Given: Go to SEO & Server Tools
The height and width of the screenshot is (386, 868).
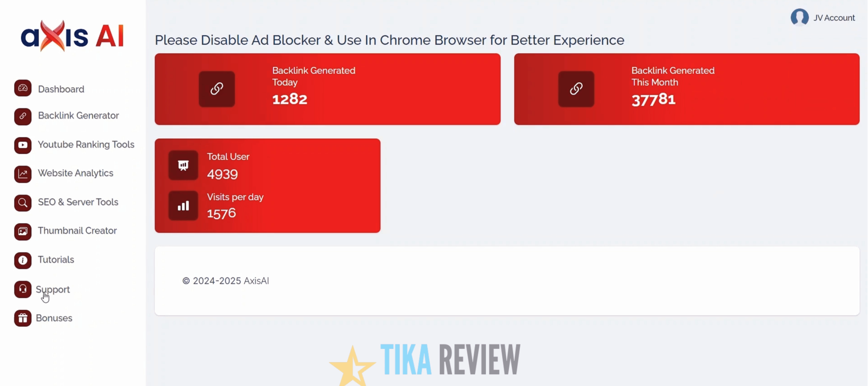Looking at the screenshot, I should (78, 202).
